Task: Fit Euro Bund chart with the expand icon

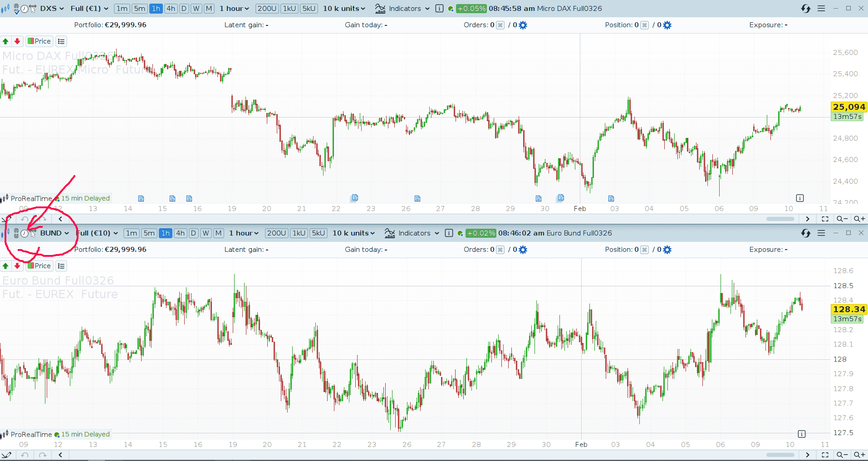Action: 825,455
